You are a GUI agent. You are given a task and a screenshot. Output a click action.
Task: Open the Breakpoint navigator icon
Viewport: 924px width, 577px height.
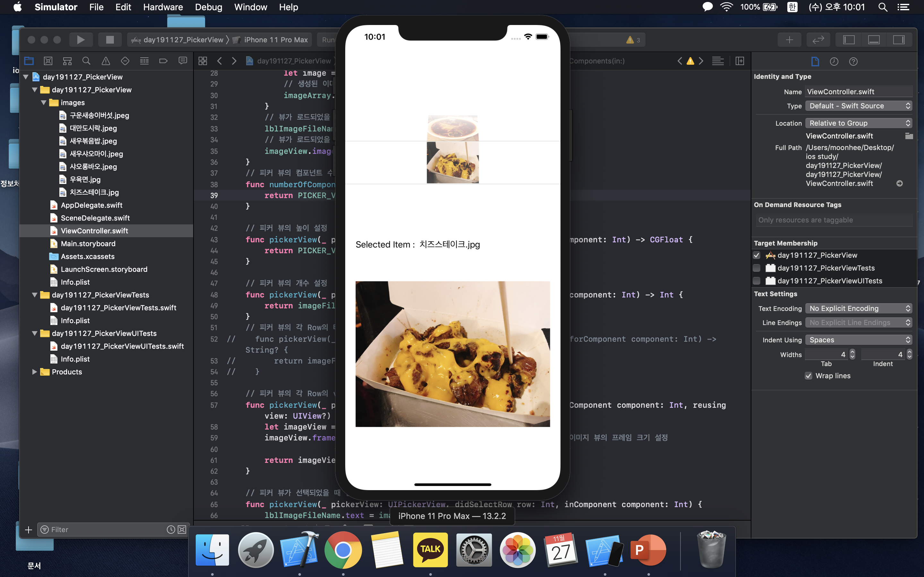click(163, 61)
